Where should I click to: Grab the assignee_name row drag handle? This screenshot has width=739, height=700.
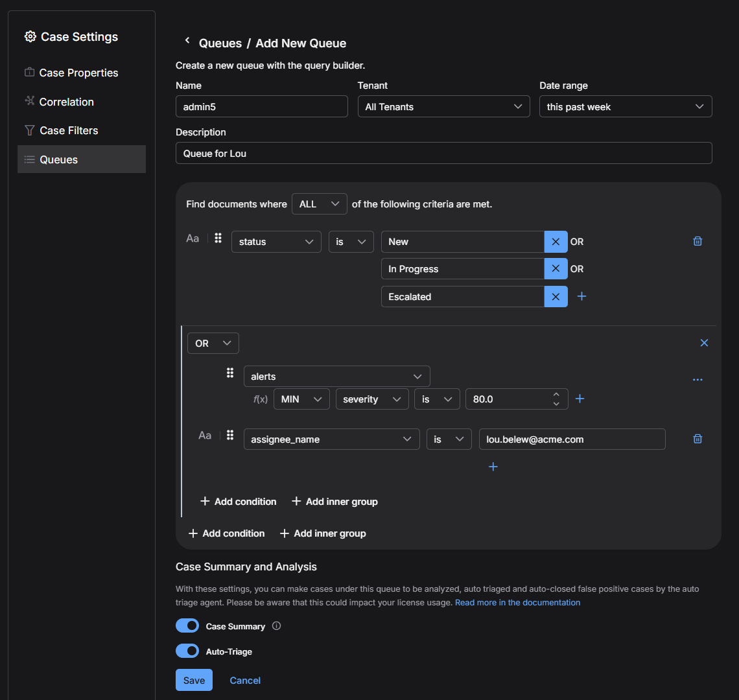coord(230,435)
